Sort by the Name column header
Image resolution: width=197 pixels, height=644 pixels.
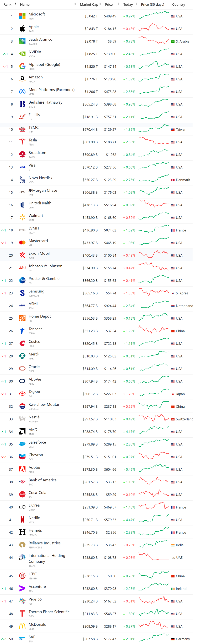pos(25,4)
